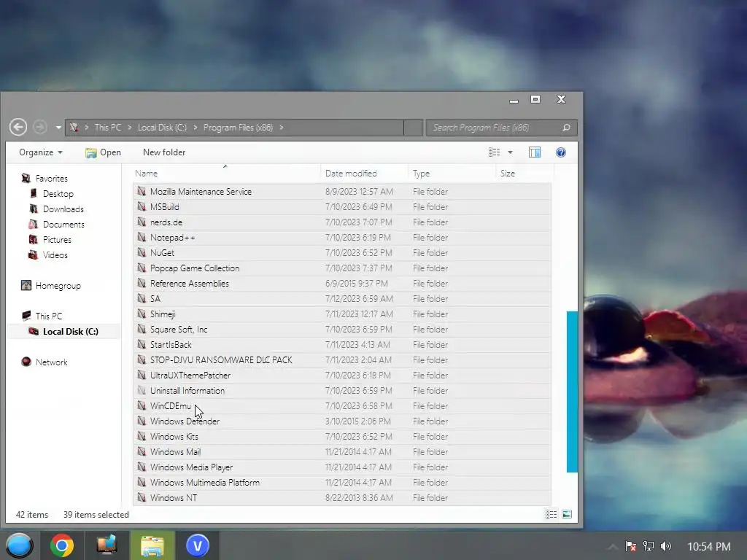Click the search magnifier icon
This screenshot has width=747, height=560.
(566, 128)
